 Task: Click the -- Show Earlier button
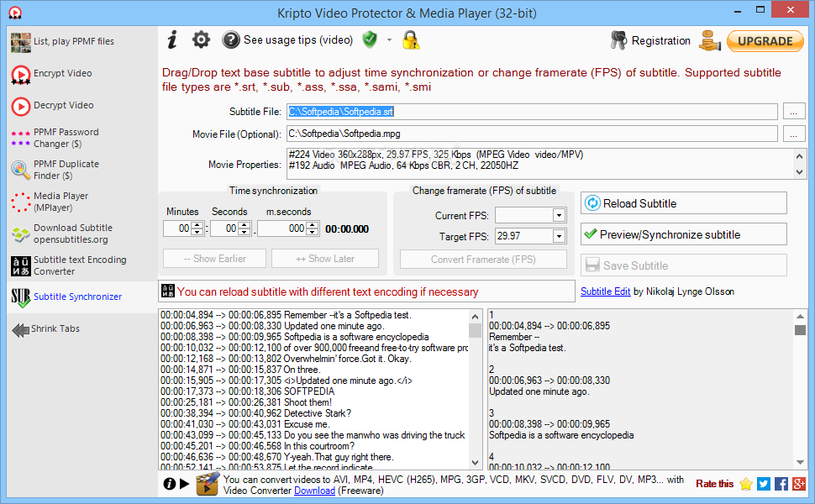coord(214,259)
